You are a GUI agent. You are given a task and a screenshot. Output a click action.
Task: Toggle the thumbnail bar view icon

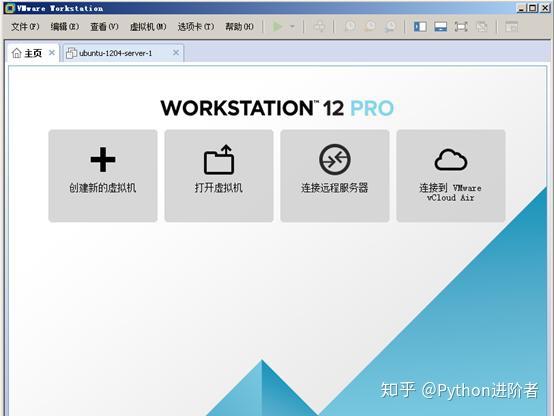tap(441, 27)
